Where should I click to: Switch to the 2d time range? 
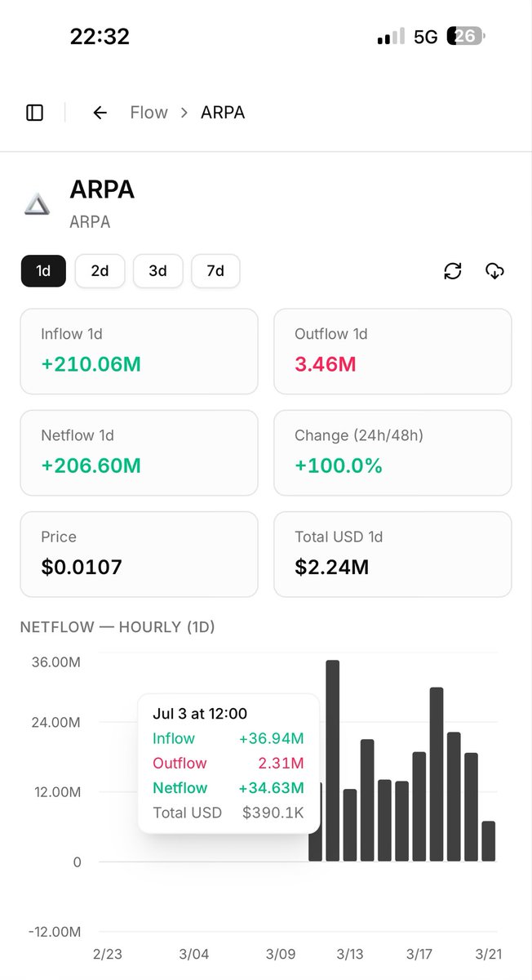(x=100, y=270)
